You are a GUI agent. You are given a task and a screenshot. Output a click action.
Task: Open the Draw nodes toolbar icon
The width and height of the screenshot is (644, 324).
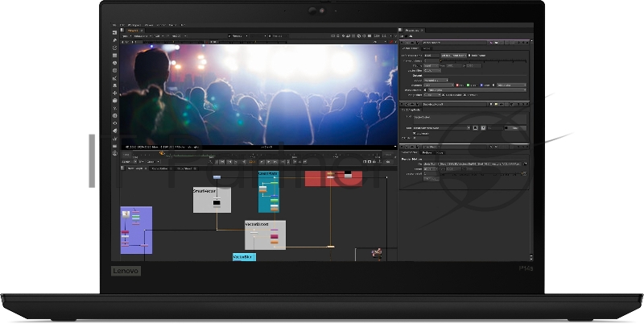[115, 39]
